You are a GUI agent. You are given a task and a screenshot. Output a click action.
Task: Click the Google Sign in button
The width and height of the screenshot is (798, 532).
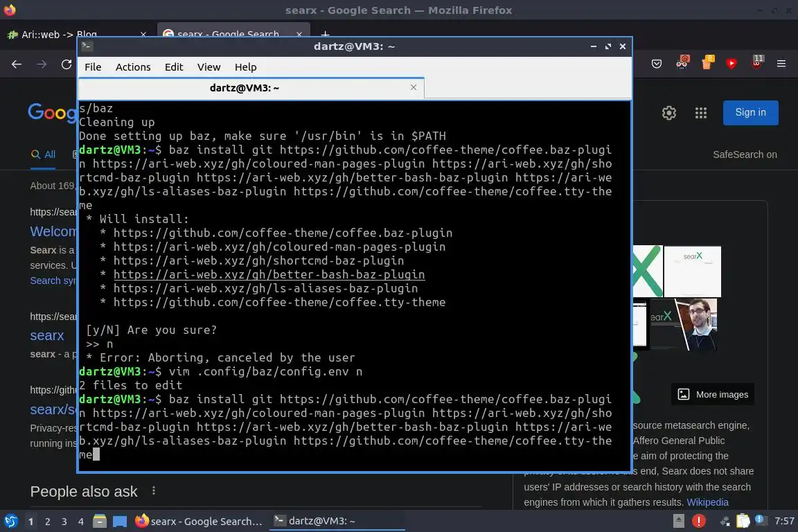pyautogui.click(x=750, y=112)
